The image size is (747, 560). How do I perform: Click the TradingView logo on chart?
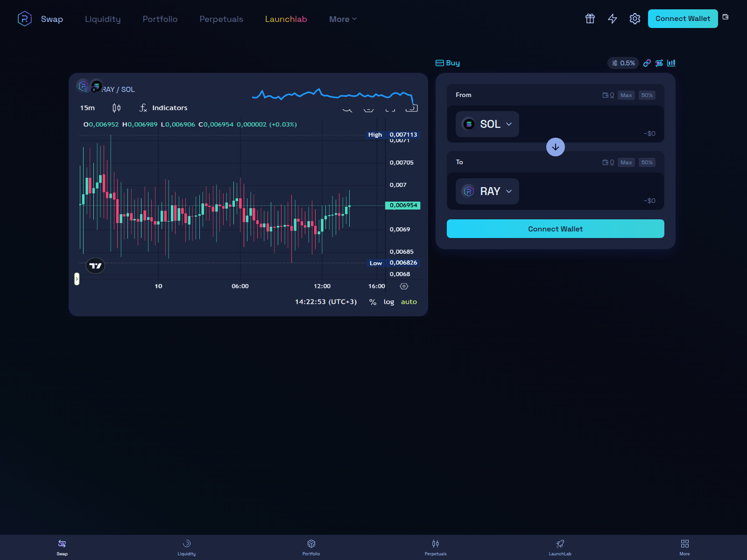coord(95,266)
